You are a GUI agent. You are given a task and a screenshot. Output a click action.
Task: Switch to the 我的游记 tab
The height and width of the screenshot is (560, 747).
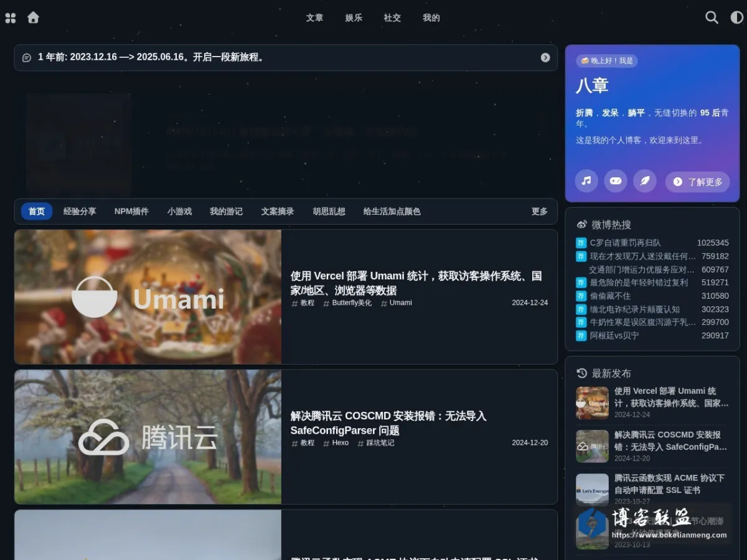[x=226, y=212]
